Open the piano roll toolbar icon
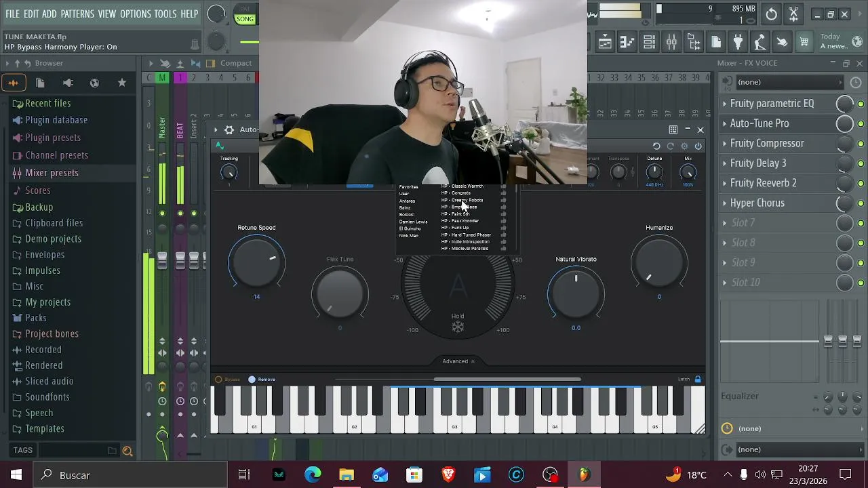Image resolution: width=868 pixels, height=488 pixels. 627,43
